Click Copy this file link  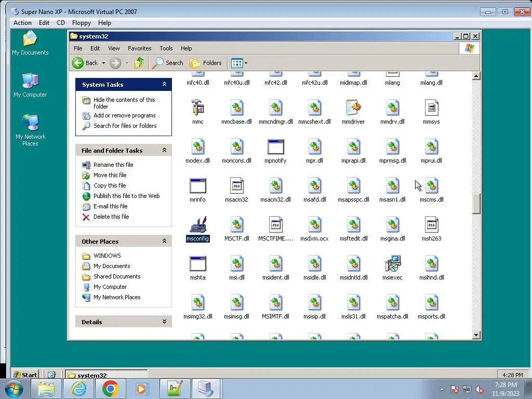110,185
